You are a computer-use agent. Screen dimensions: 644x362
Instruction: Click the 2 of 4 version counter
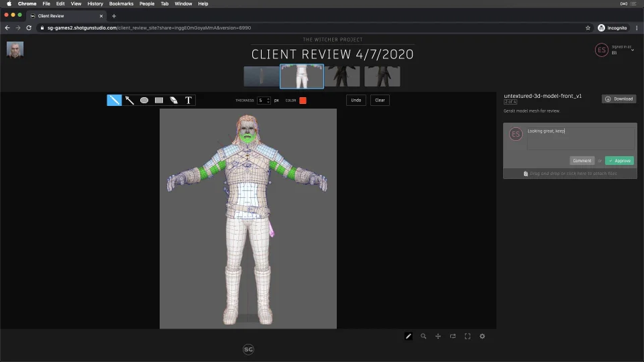tap(511, 102)
